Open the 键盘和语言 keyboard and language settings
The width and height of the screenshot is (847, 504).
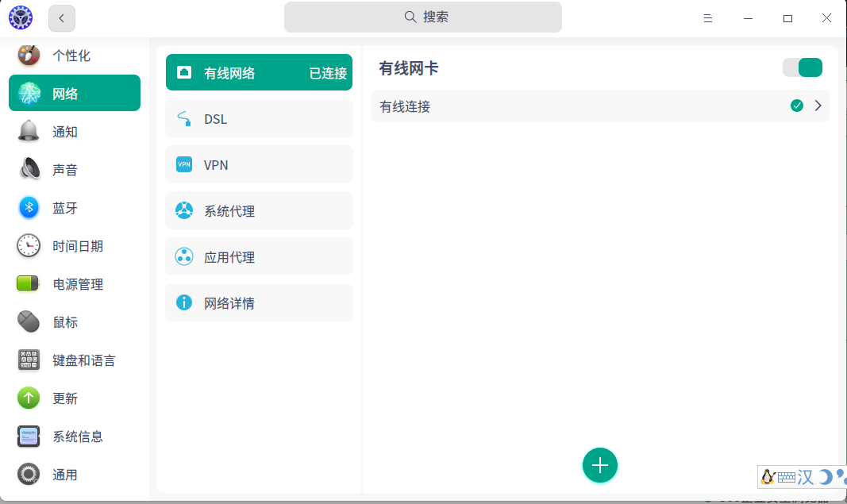pos(75,360)
